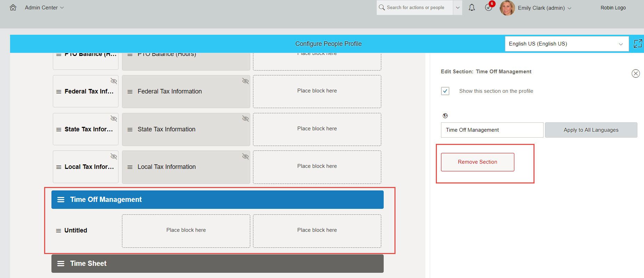Open the English US language dropdown
Viewport: 644px width, 278px height.
566,44
